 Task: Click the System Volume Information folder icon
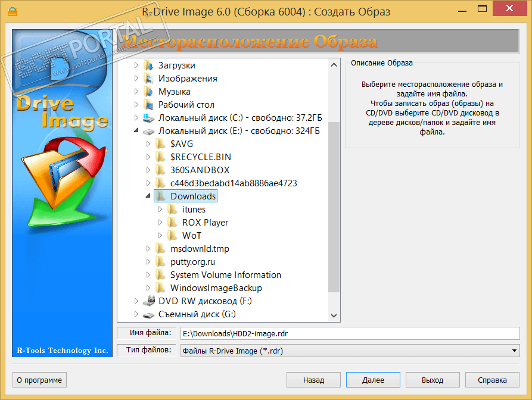(x=160, y=275)
